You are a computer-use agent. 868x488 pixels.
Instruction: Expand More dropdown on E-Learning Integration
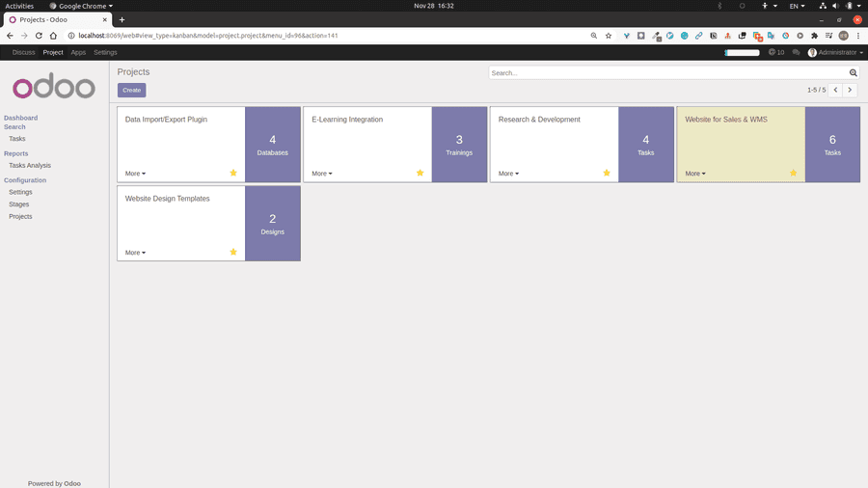pyautogui.click(x=321, y=174)
